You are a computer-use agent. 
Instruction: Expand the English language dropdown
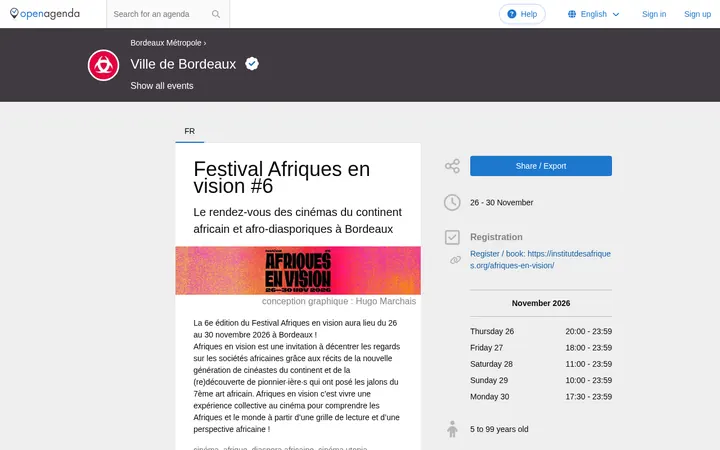point(593,14)
